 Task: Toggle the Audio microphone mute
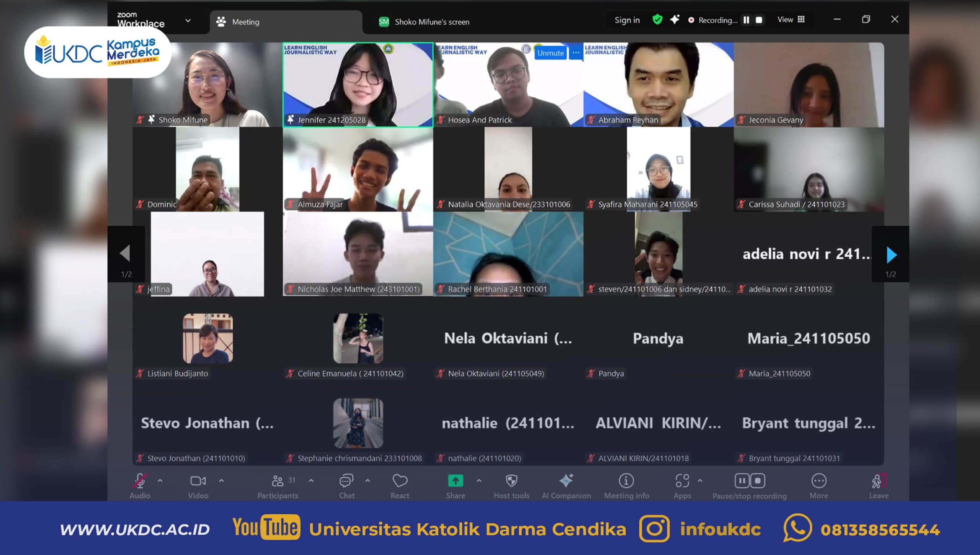[x=140, y=481]
